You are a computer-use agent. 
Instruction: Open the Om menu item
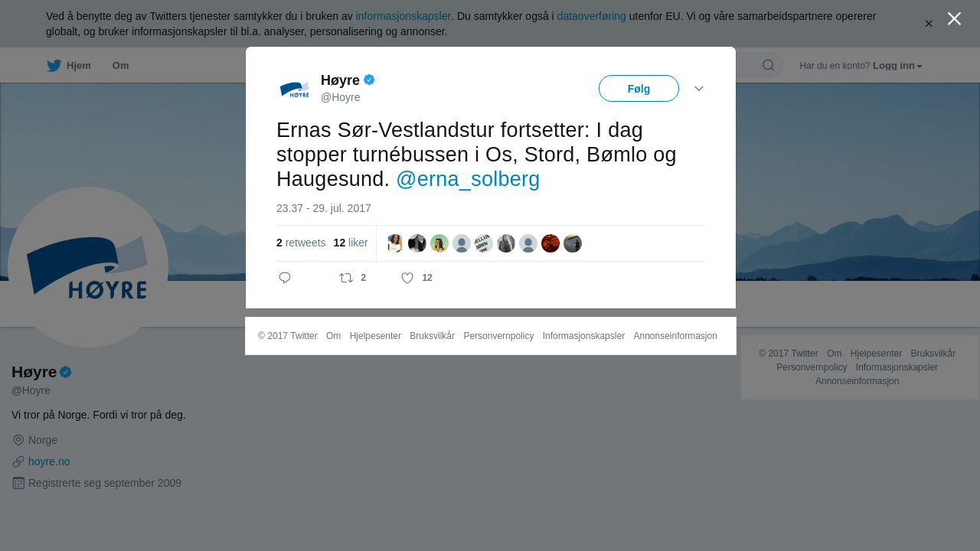pyautogui.click(x=120, y=66)
